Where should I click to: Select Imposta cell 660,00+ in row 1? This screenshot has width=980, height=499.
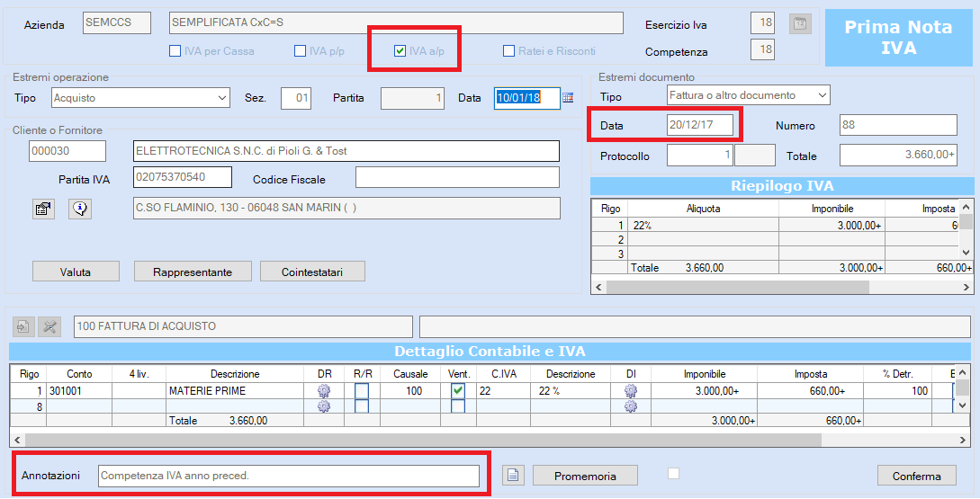[x=811, y=391]
